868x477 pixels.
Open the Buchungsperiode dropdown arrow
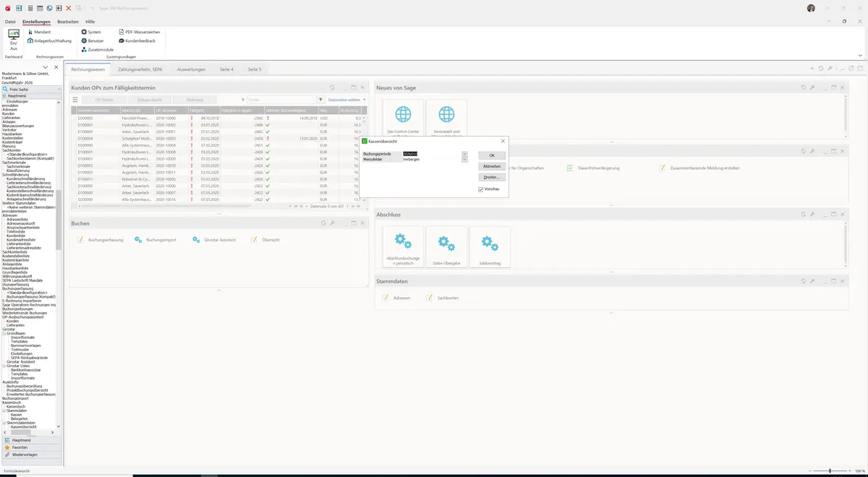pyautogui.click(x=464, y=154)
